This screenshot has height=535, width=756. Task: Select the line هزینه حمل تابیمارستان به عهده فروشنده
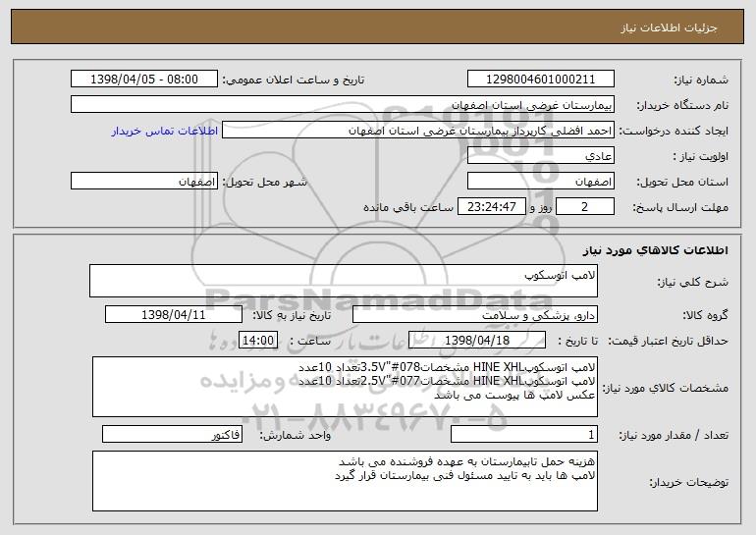466,461
